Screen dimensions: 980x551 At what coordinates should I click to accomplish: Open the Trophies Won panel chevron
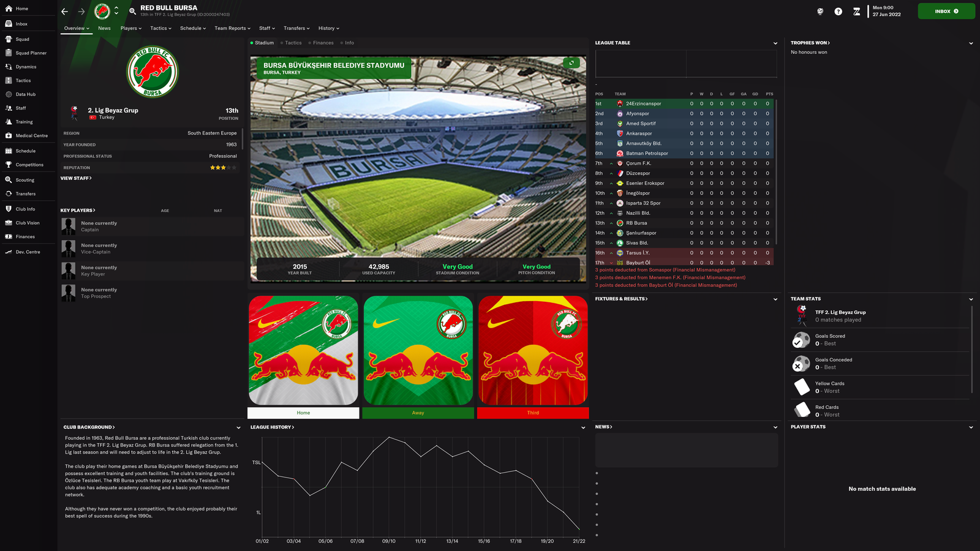(970, 43)
